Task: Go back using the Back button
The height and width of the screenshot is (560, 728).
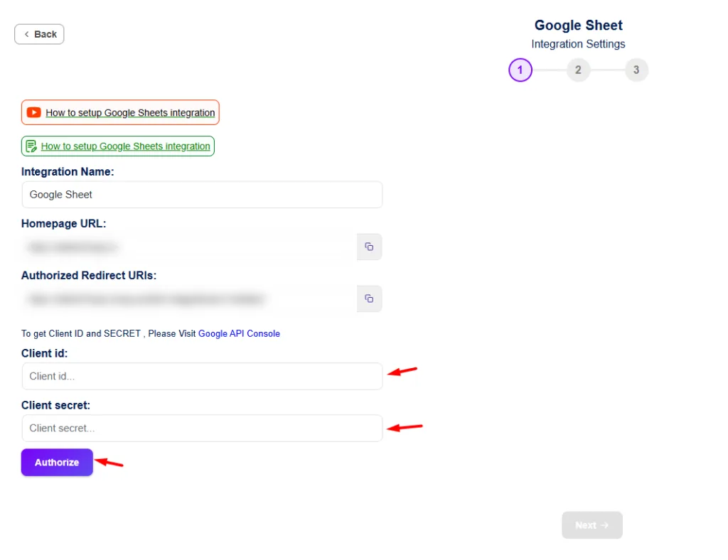Action: tap(39, 33)
